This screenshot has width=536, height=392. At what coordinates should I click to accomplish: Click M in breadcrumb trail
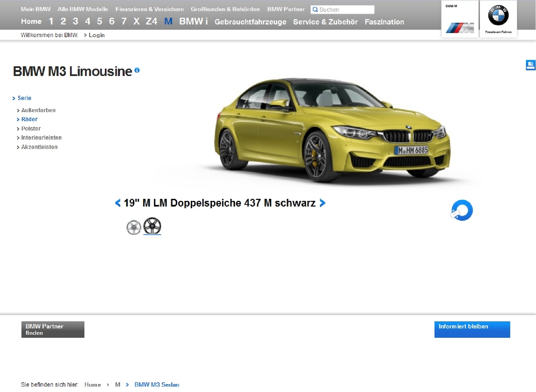click(118, 385)
